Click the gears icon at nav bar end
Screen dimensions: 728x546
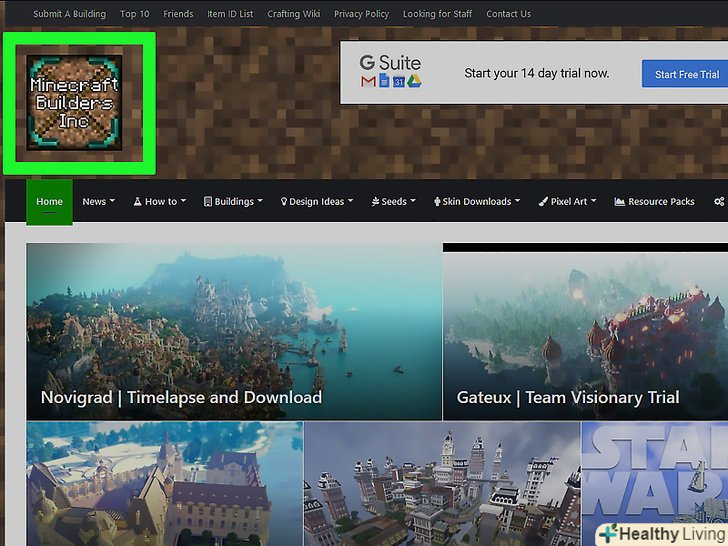[x=719, y=202]
